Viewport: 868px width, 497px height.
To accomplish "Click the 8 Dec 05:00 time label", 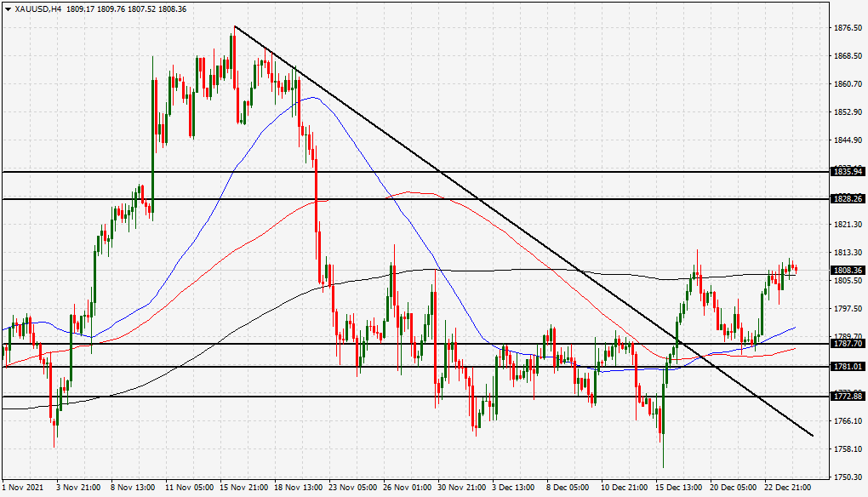I will pos(568,488).
